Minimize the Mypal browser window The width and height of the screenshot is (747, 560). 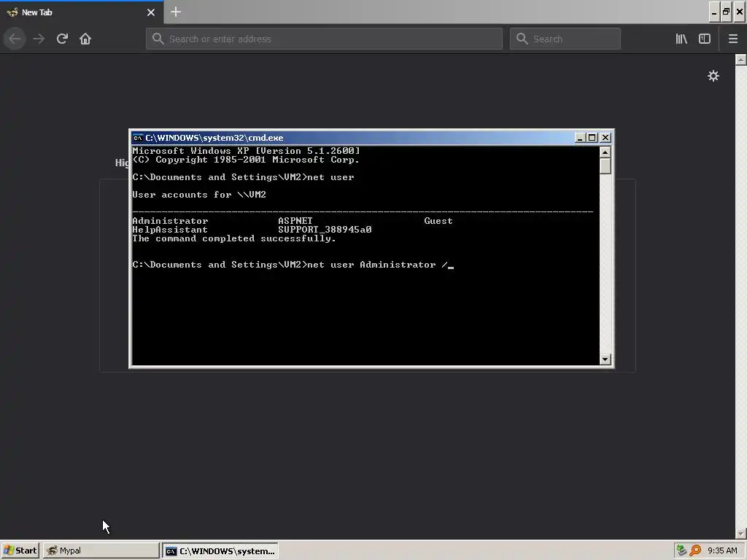pyautogui.click(x=713, y=12)
